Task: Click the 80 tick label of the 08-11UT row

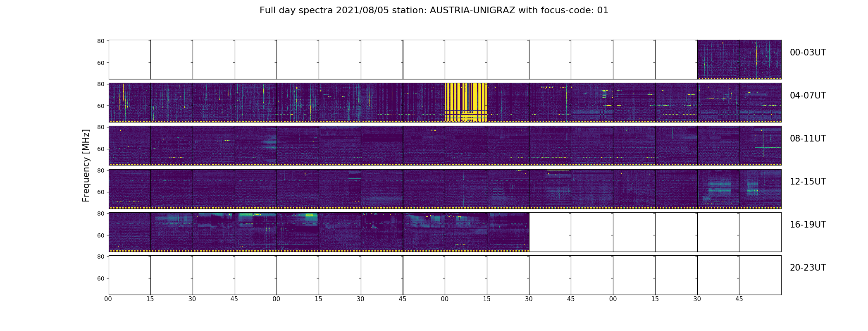Action: (x=100, y=127)
